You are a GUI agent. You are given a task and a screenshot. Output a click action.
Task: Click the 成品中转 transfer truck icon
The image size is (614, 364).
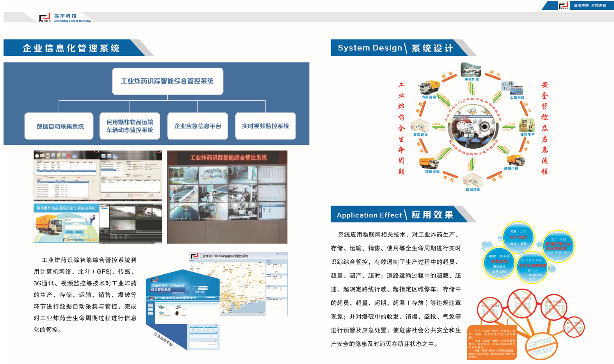(515, 160)
